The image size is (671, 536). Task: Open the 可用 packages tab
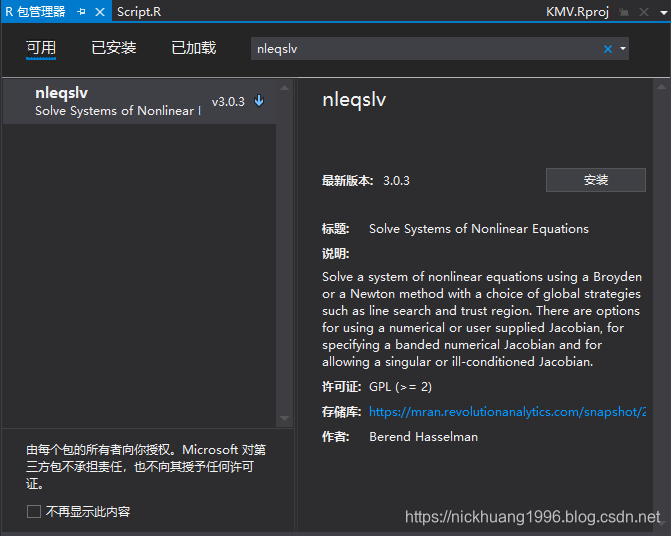41,48
